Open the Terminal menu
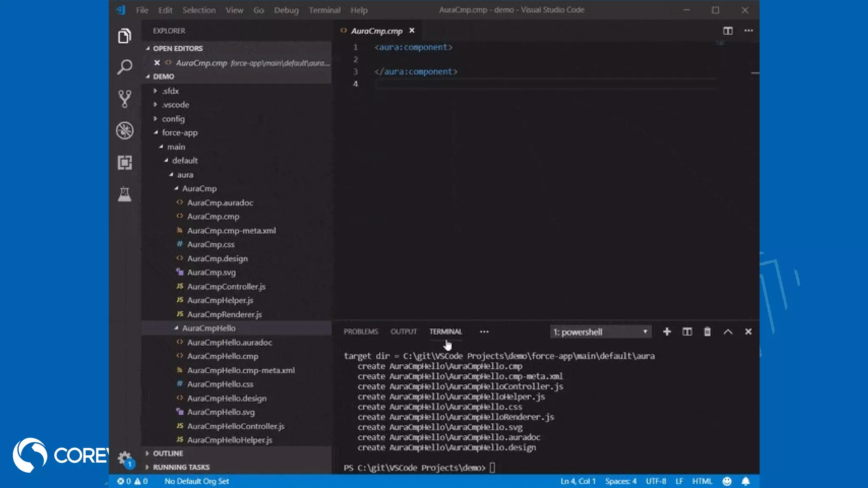 click(324, 10)
